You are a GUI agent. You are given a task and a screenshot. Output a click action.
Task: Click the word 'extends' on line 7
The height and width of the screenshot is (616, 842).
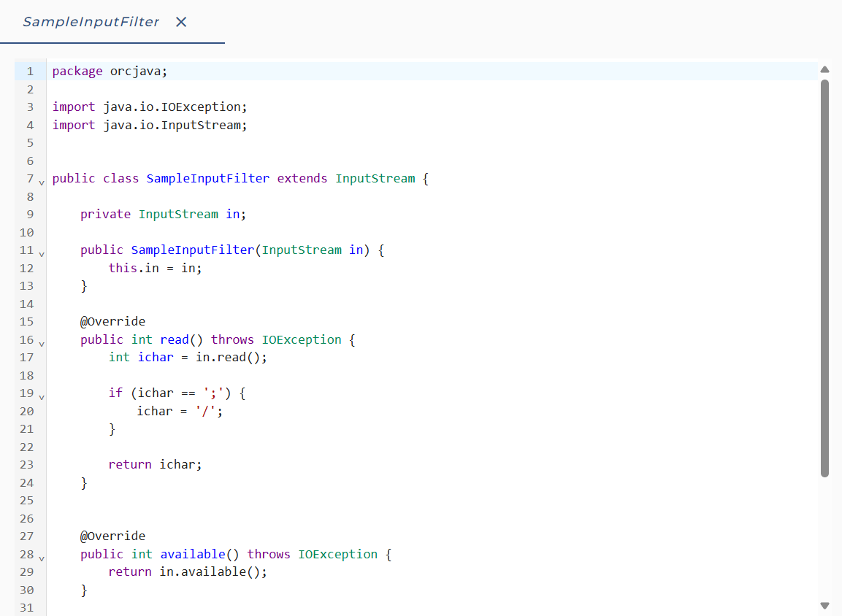[x=302, y=179]
